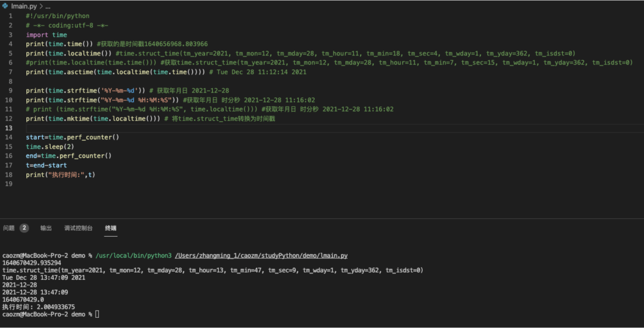Open the 调试控制台 debug console tab
The height and width of the screenshot is (328, 644).
(x=79, y=228)
